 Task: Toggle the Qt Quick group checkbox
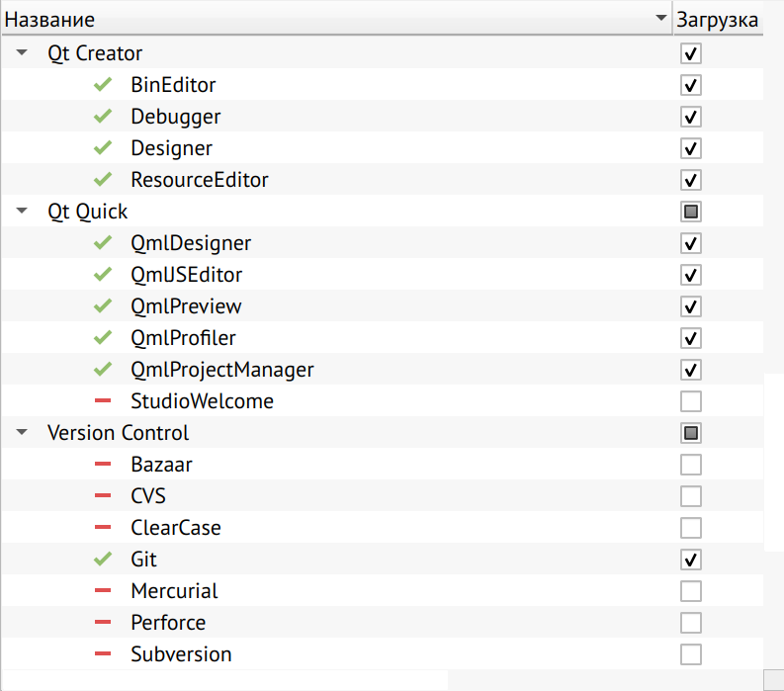tap(690, 212)
